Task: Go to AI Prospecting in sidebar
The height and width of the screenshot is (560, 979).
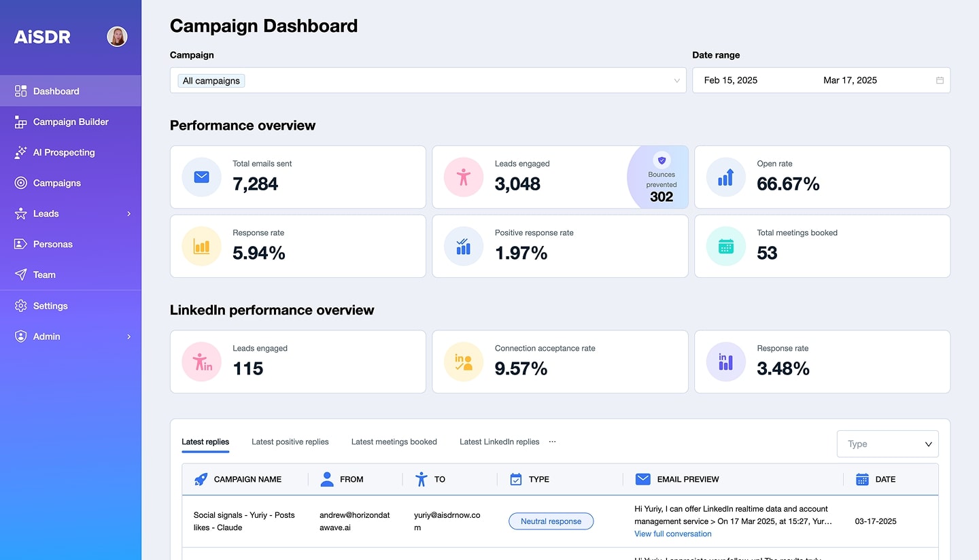Action: 64,152
